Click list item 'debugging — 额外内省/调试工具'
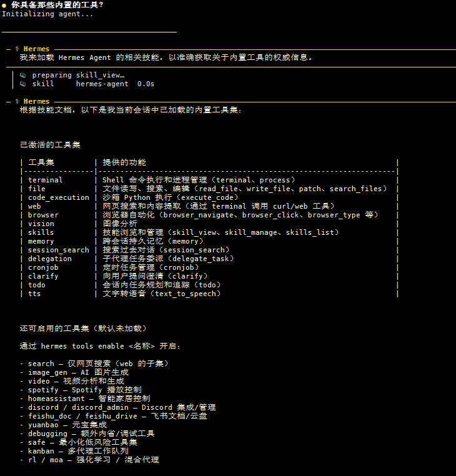This screenshot has width=456, height=476. click(87, 434)
